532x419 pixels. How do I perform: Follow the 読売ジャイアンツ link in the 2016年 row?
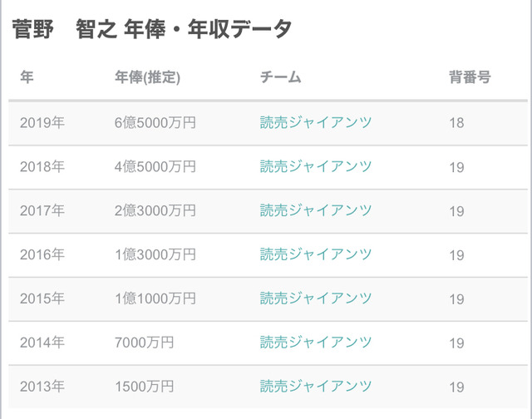coord(316,254)
